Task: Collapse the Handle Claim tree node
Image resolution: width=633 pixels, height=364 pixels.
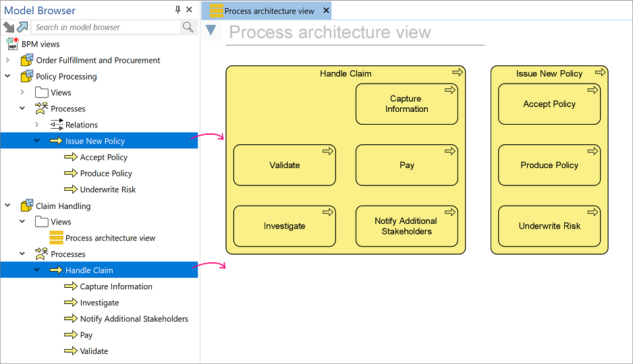Action: [37, 270]
